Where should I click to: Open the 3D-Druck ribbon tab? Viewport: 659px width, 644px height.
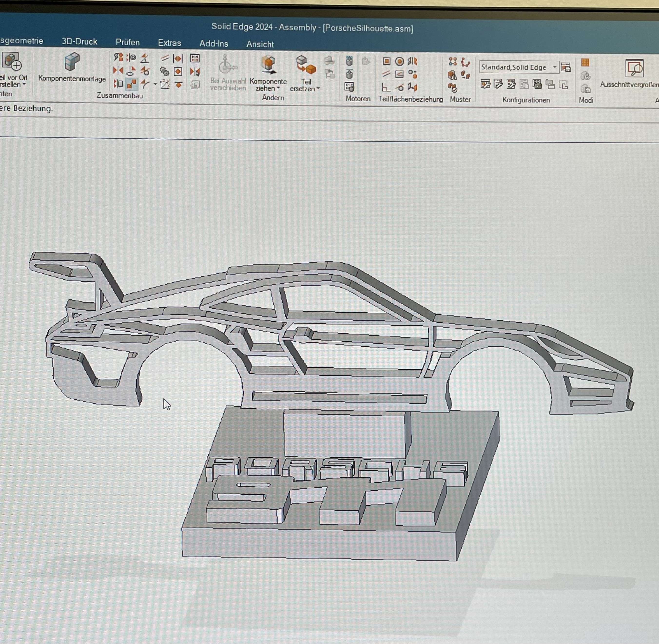[x=79, y=42]
